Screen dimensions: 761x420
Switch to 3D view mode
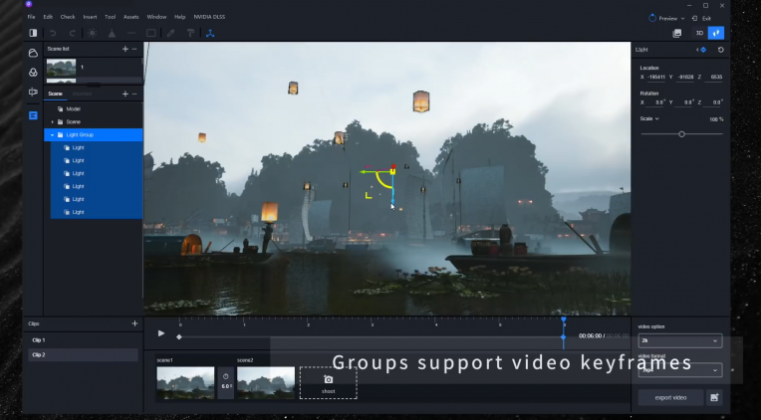pos(699,33)
